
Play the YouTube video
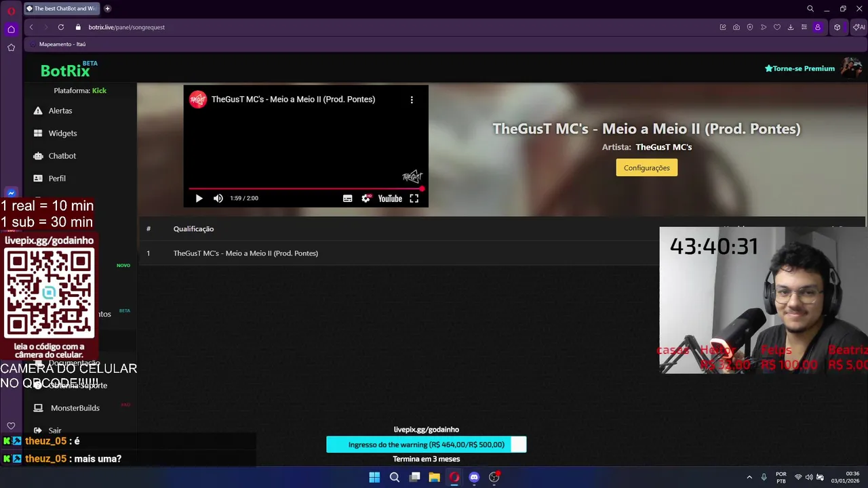point(199,199)
